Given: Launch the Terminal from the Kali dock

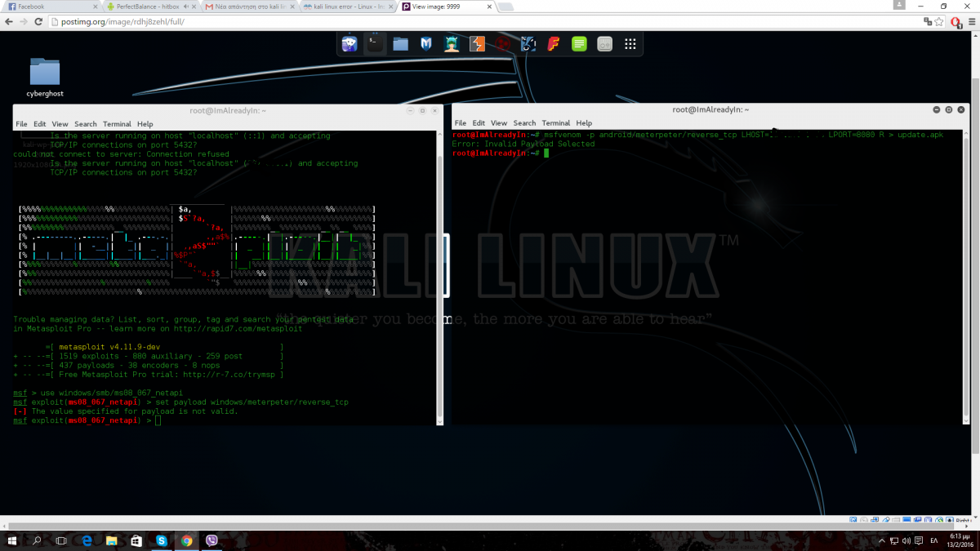Looking at the screenshot, I should click(x=375, y=44).
